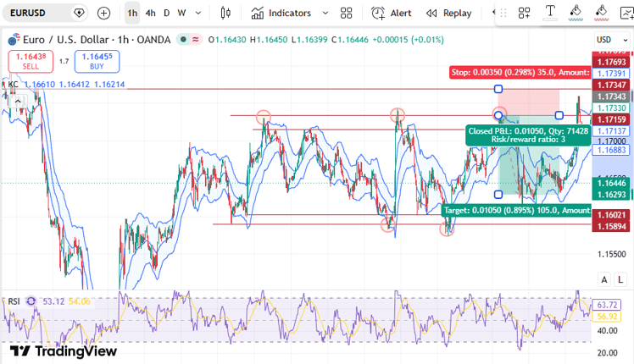Select the Text drawing tool icon
The height and width of the screenshot is (364, 634).
550,13
